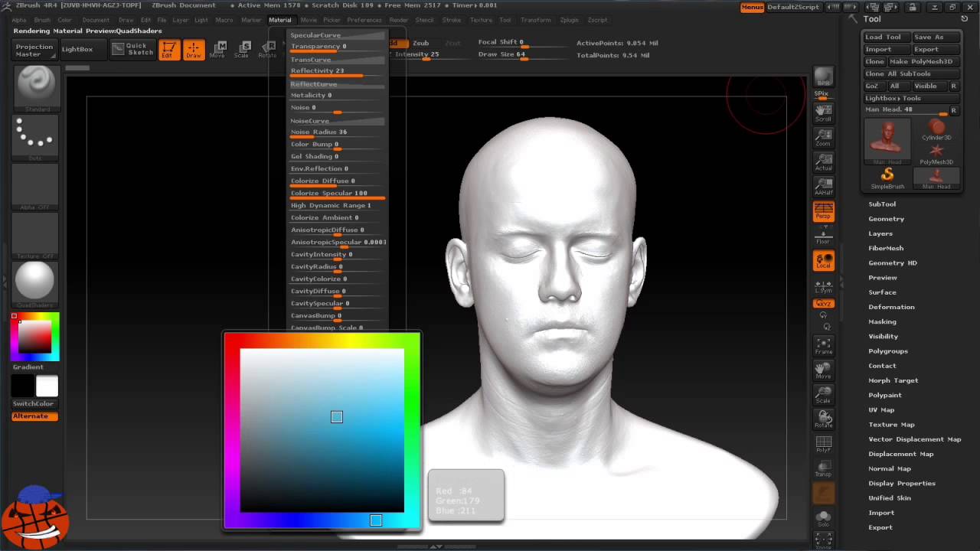Select the PolyMesh3D star tool
This screenshot has width=980, height=551.
point(936,154)
